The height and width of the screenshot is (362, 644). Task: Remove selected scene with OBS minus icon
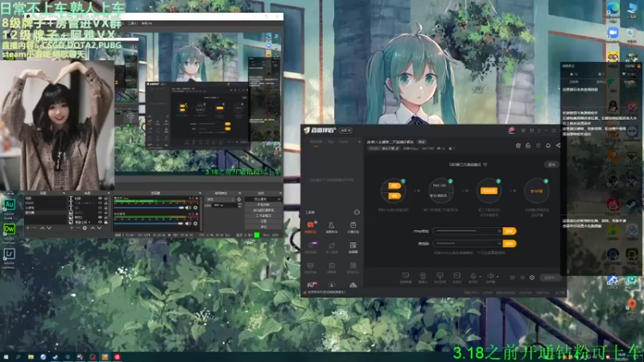click(35, 228)
